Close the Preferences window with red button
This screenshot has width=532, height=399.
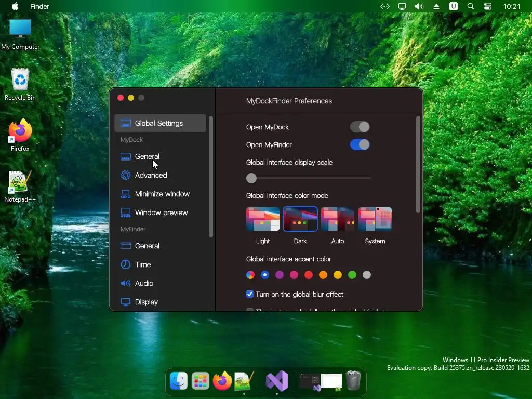121,98
